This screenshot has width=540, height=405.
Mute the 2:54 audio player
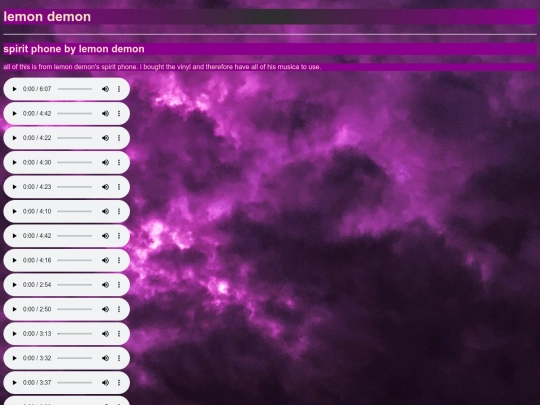click(105, 284)
